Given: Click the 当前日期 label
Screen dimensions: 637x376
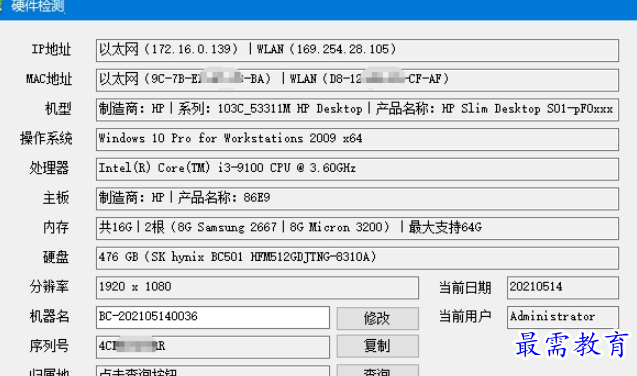Looking at the screenshot, I should click(x=465, y=287).
